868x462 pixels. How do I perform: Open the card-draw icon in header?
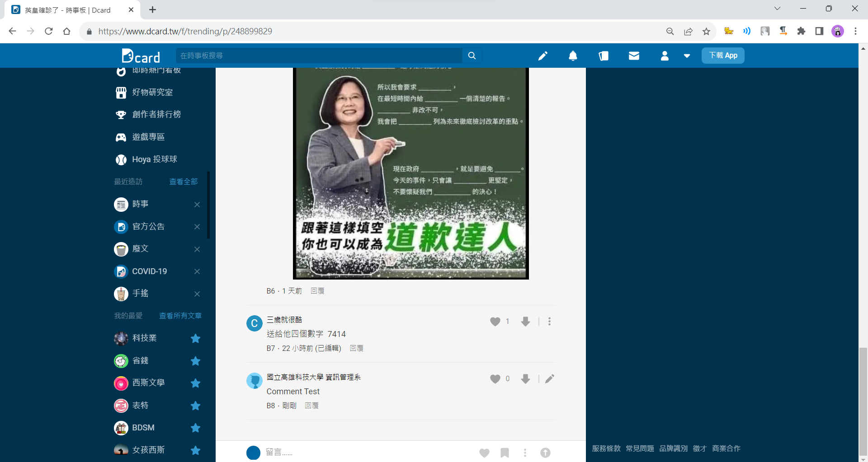[x=604, y=56]
